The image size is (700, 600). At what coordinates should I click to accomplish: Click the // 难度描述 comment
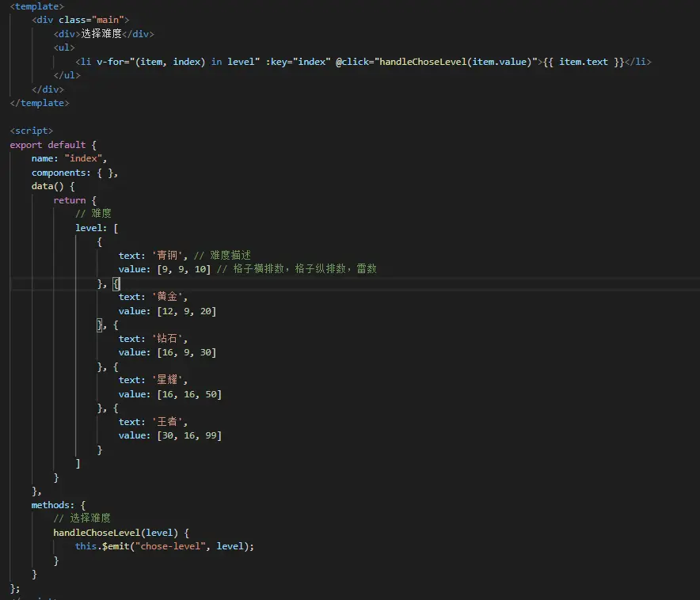pyautogui.click(x=223, y=256)
